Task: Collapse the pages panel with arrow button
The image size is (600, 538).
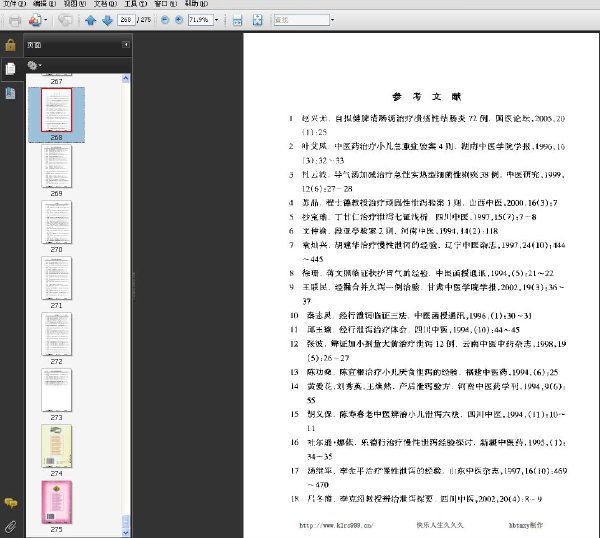Action: pyautogui.click(x=126, y=45)
